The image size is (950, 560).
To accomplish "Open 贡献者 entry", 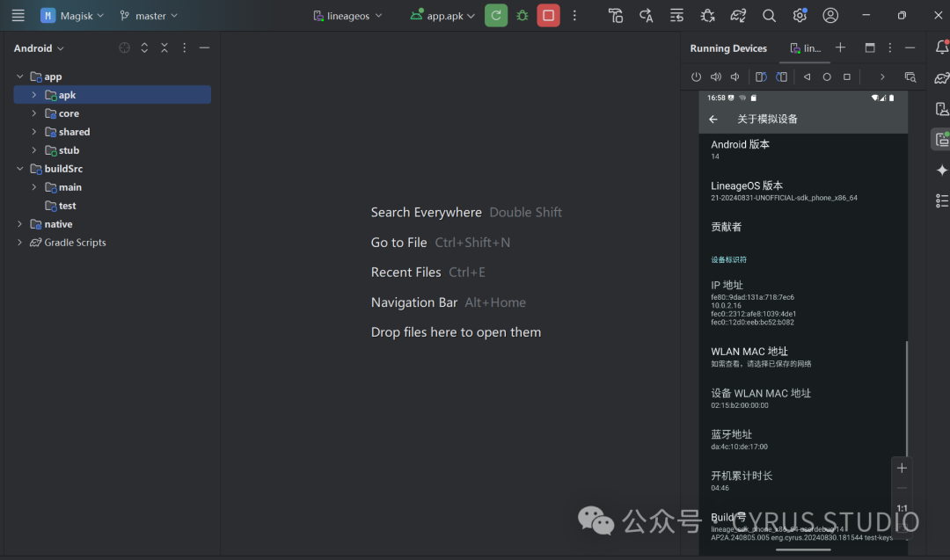I will pos(803,227).
